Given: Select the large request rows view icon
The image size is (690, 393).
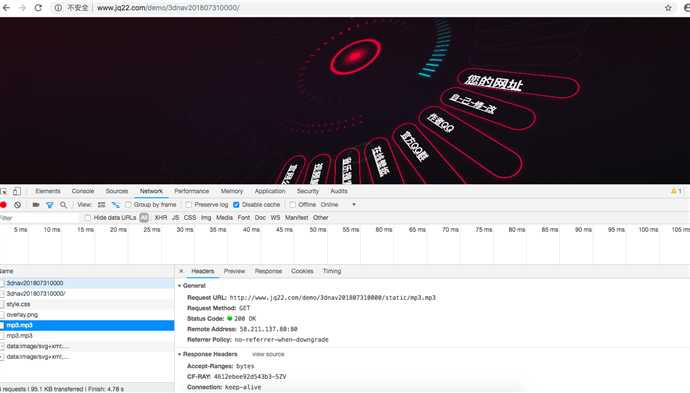Looking at the screenshot, I should pos(102,205).
